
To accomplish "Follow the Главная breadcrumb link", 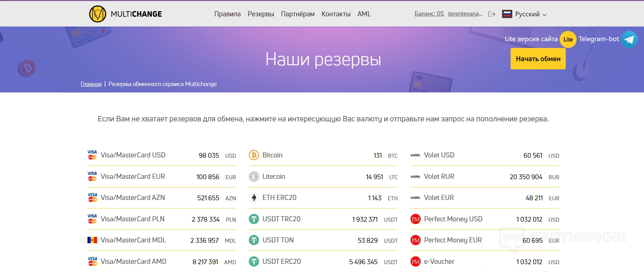I will point(91,84).
